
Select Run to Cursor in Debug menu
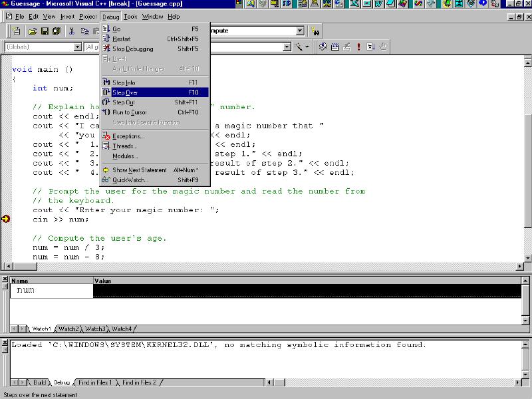155,112
